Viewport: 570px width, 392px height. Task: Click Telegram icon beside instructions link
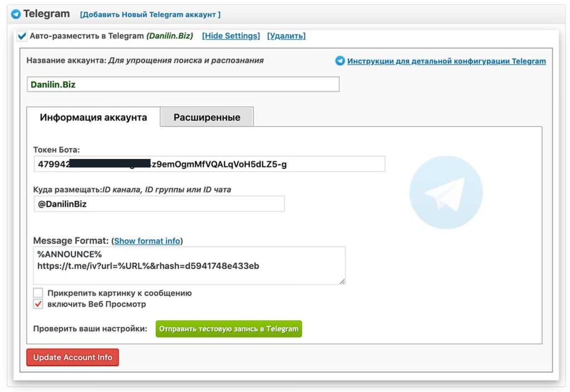(x=340, y=61)
